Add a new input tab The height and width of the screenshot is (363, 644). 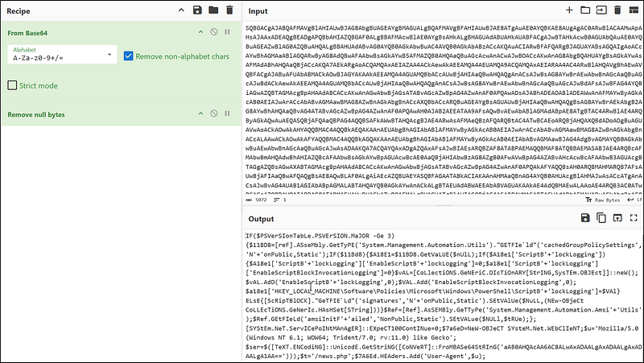570,10
